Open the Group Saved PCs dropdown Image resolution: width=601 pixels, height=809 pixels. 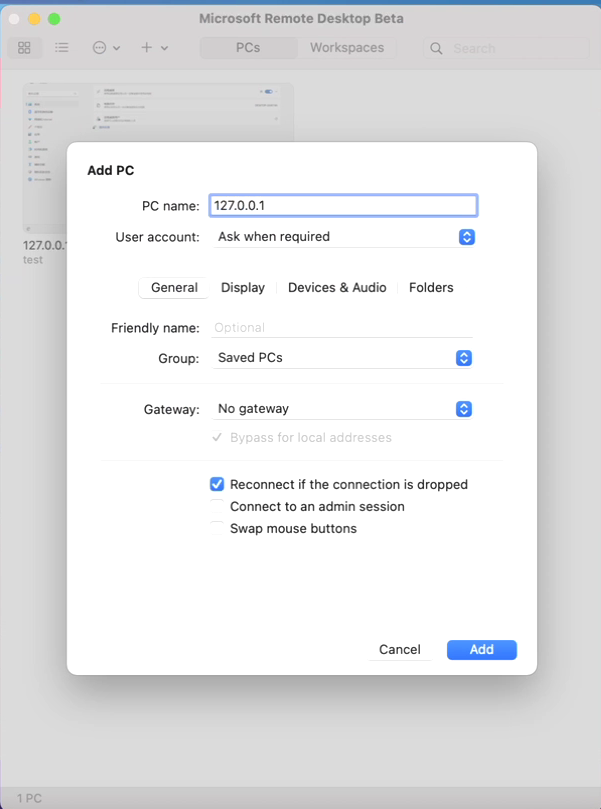pyautogui.click(x=342, y=358)
